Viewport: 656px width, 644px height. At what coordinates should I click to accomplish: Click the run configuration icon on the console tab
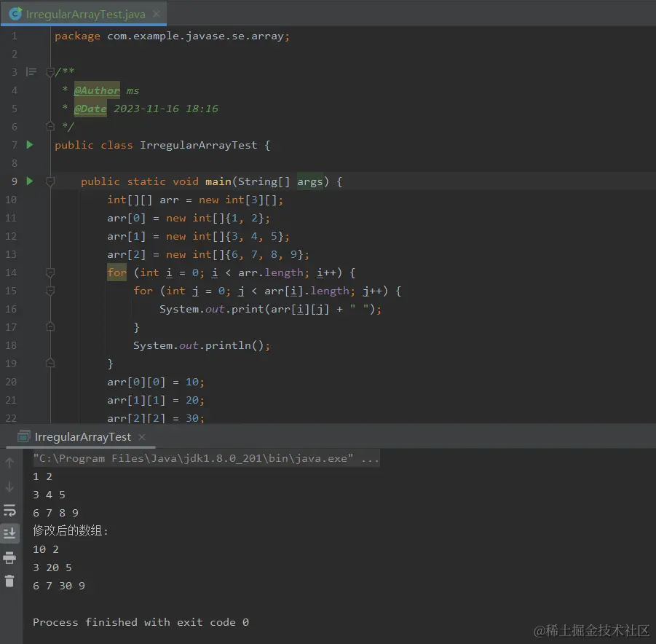point(24,436)
